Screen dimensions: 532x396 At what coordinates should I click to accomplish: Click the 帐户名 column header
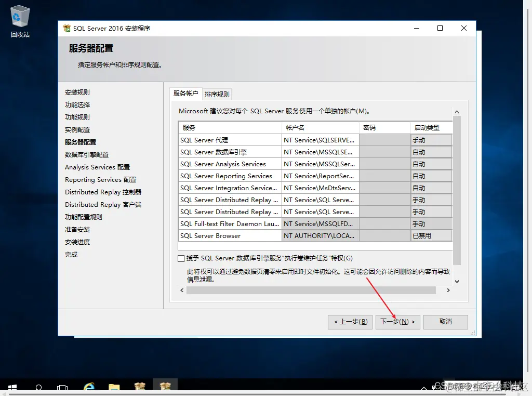click(x=320, y=128)
